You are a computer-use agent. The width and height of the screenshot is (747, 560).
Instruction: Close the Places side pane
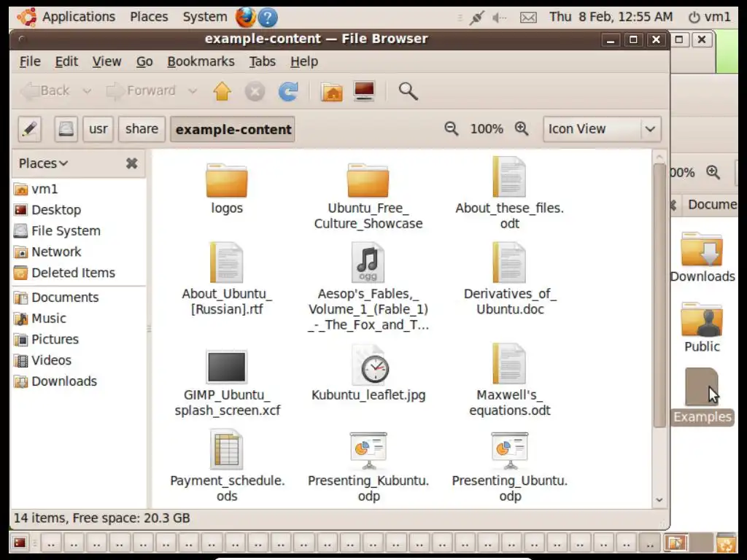pos(132,163)
